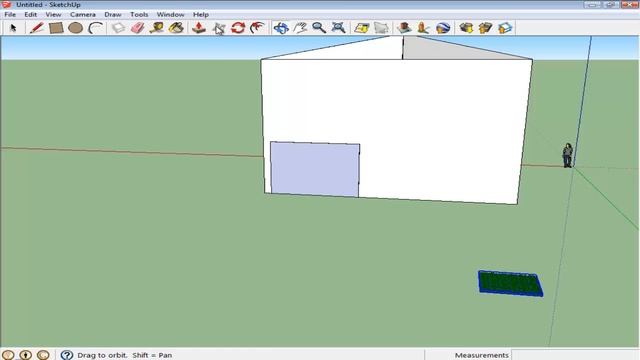Image resolution: width=640 pixels, height=360 pixels.
Task: Click the Toggle Terrain icon
Action: click(x=381, y=28)
